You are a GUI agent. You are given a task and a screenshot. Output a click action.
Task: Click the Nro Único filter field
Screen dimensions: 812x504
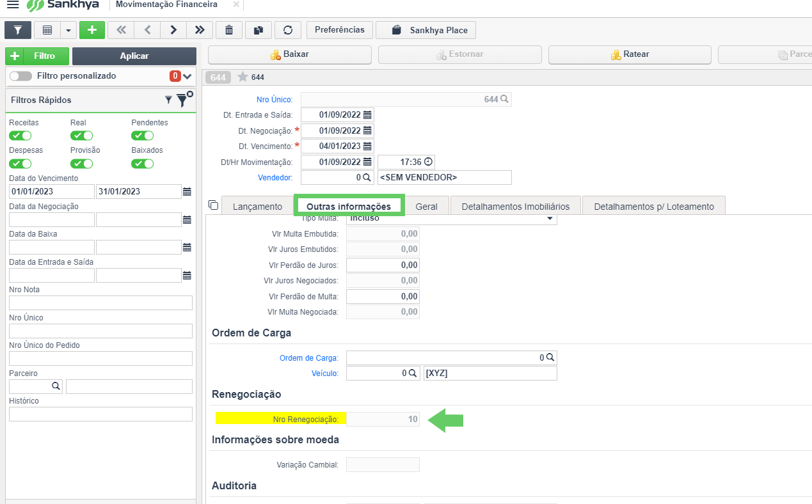click(100, 331)
